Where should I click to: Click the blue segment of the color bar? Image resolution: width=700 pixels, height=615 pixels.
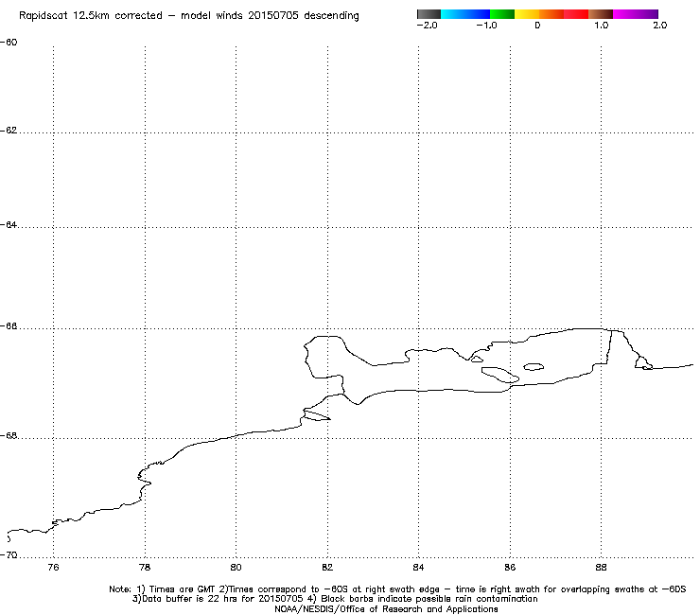[478, 14]
